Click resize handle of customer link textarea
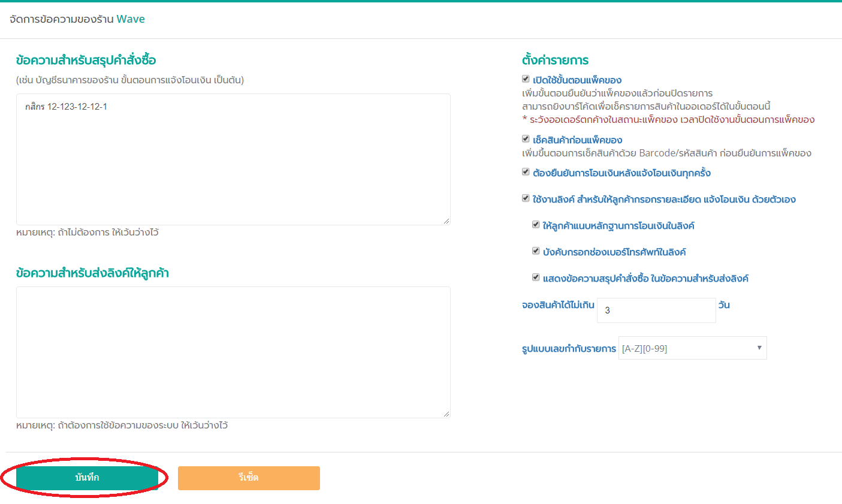The width and height of the screenshot is (842, 504). tap(446, 414)
